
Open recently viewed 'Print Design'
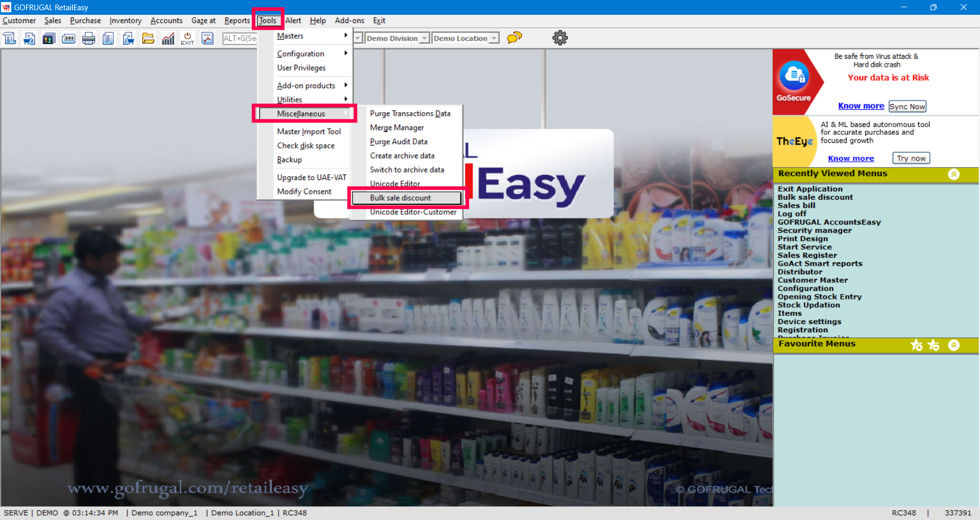pos(803,238)
